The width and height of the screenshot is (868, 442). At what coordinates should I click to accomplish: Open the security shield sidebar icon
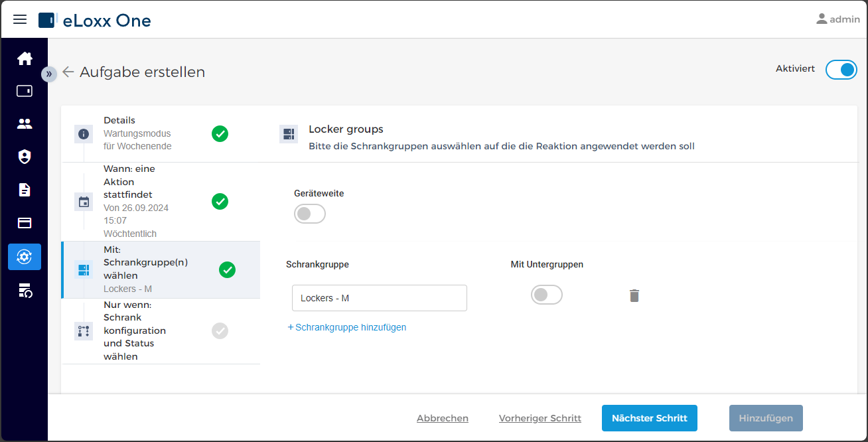click(x=25, y=157)
